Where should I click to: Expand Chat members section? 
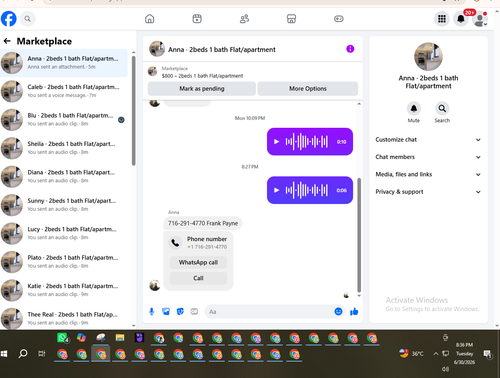coord(428,157)
